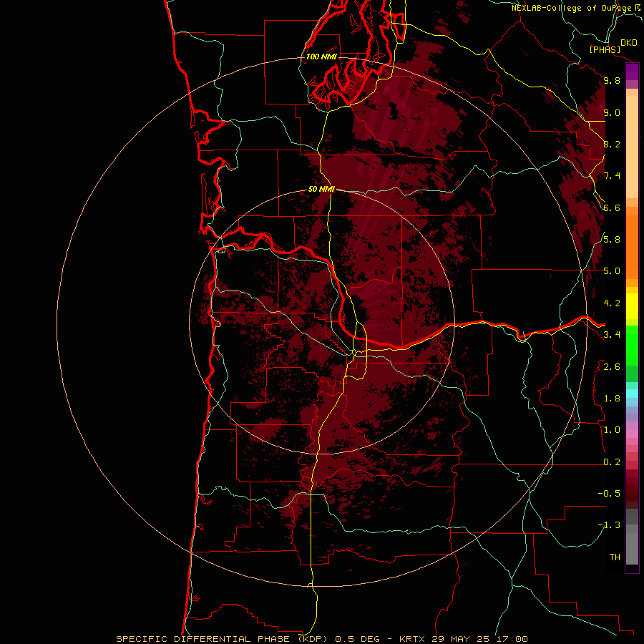Pick the bright green segment of color scale
644x644 pixels.
point(632,346)
